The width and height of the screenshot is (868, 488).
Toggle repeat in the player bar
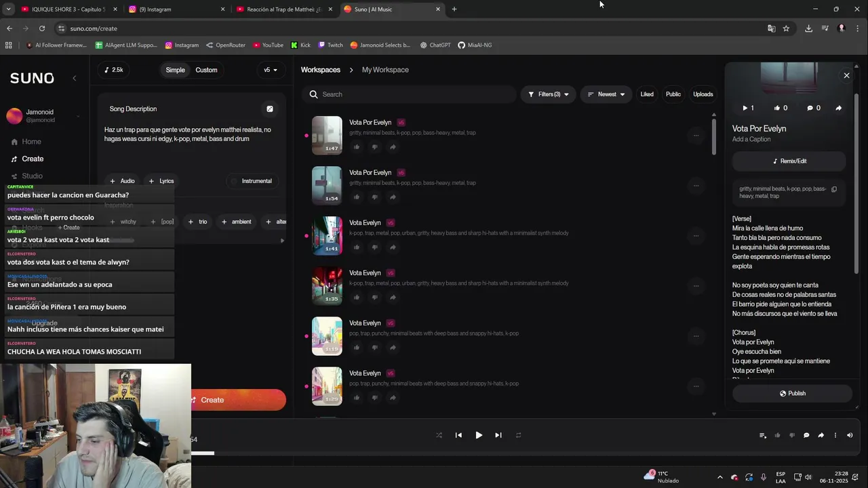pyautogui.click(x=518, y=435)
